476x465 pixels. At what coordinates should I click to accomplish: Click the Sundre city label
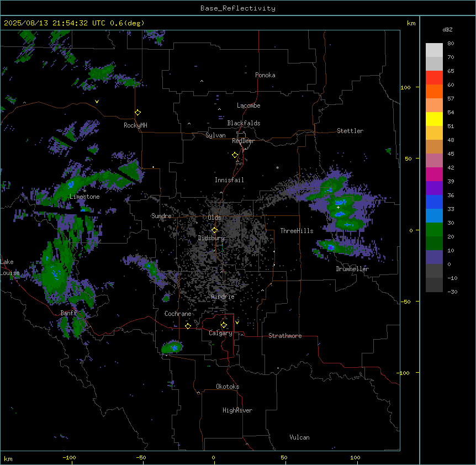(x=161, y=216)
